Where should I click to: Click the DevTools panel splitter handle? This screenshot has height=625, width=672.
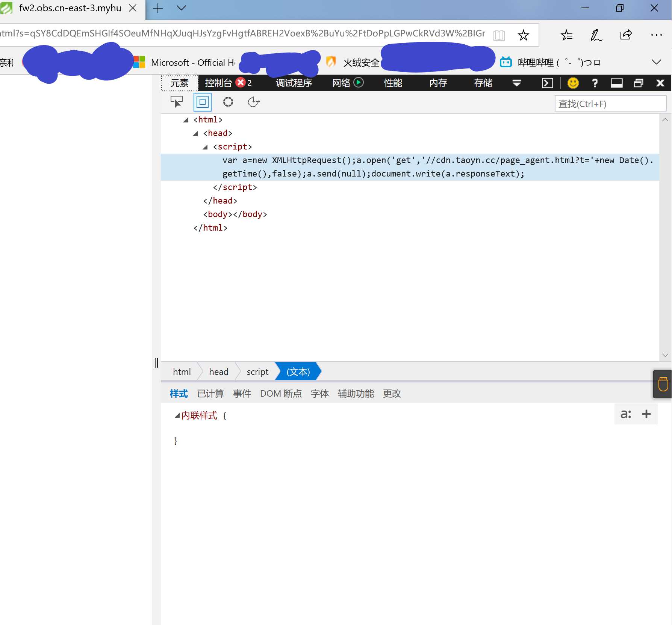(x=156, y=362)
